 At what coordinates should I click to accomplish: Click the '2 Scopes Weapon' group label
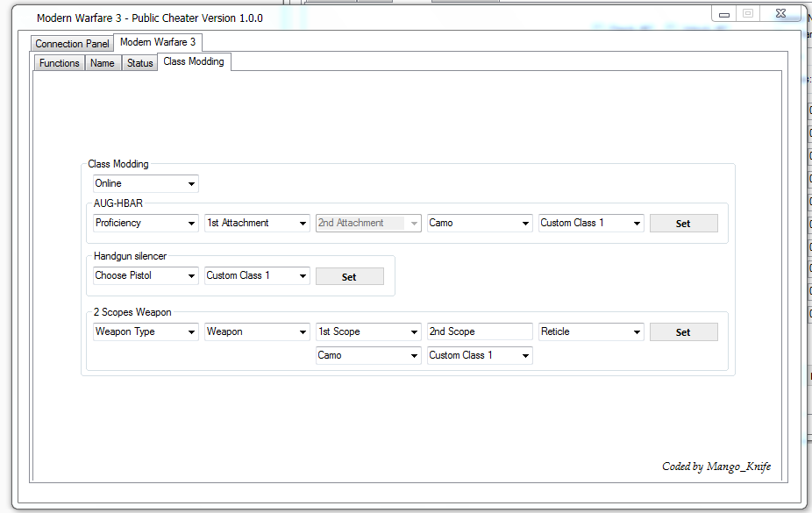point(132,312)
